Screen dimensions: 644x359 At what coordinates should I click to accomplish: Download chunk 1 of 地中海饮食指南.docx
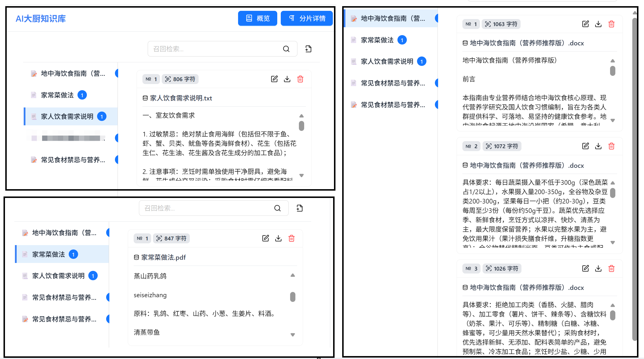(598, 24)
